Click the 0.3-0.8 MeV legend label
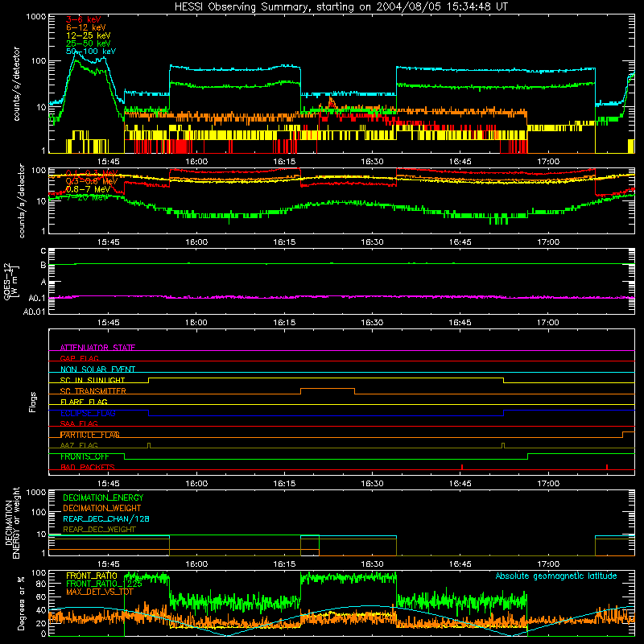 click(x=92, y=181)
